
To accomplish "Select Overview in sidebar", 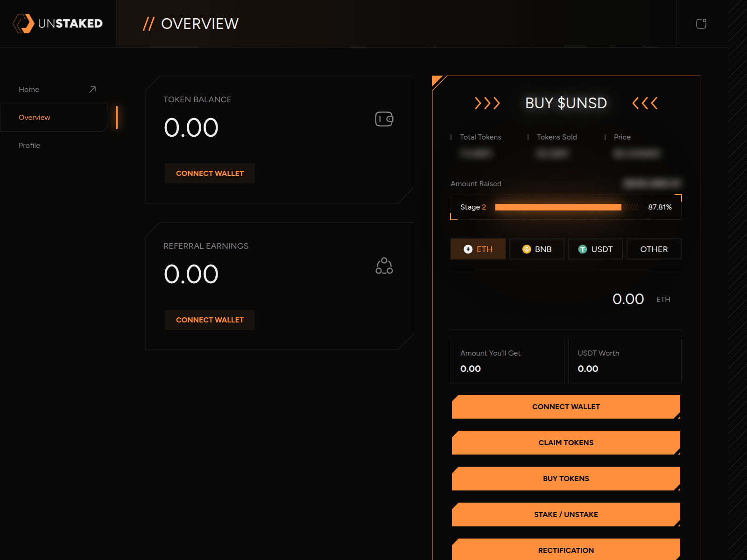I will [x=54, y=118].
